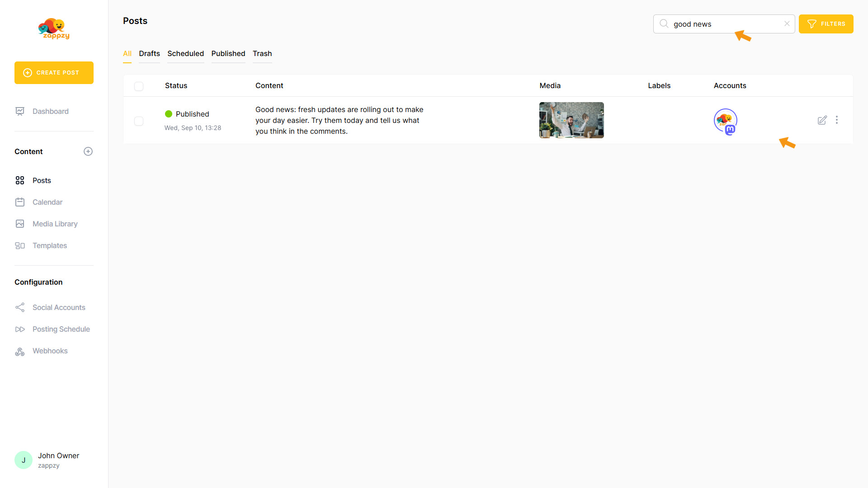Open Media Library from the sidebar
The image size is (868, 488).
pyautogui.click(x=55, y=224)
